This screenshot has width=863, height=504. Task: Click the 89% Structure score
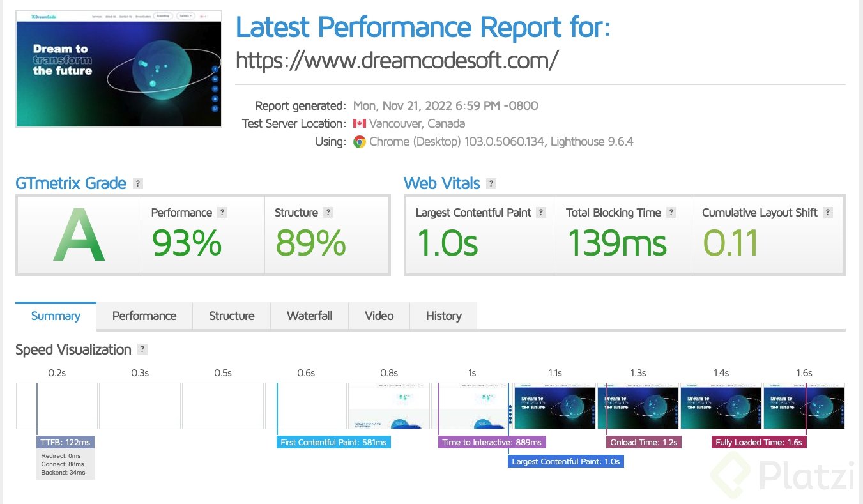point(310,243)
